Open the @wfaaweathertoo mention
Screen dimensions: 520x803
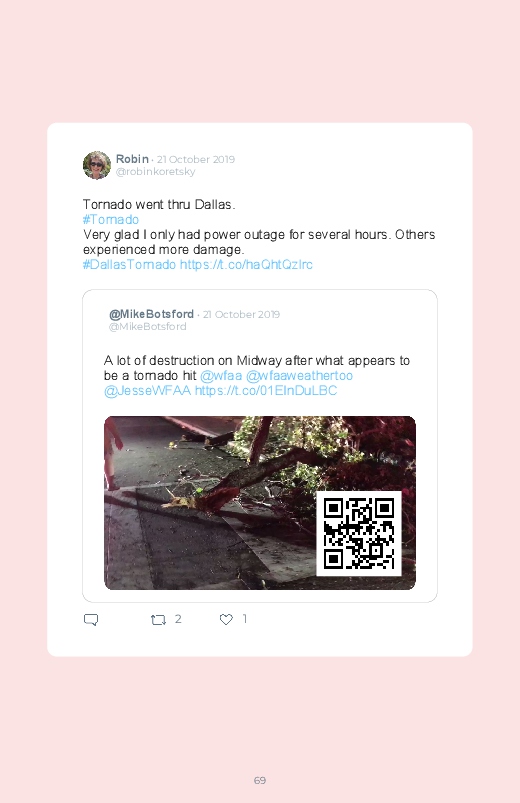pyautogui.click(x=299, y=376)
